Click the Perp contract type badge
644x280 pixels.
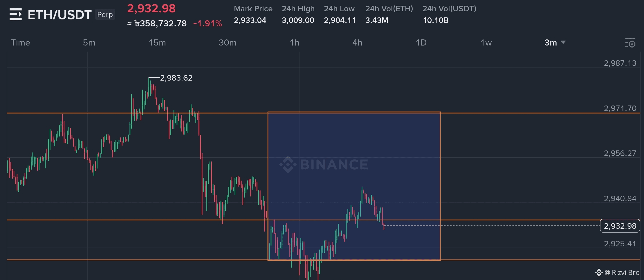tap(105, 14)
